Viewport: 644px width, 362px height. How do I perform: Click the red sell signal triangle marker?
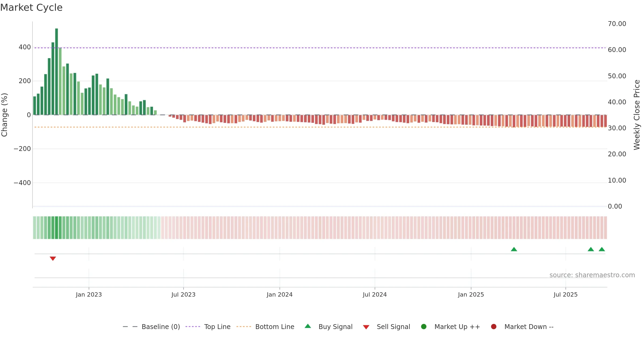coord(53,258)
